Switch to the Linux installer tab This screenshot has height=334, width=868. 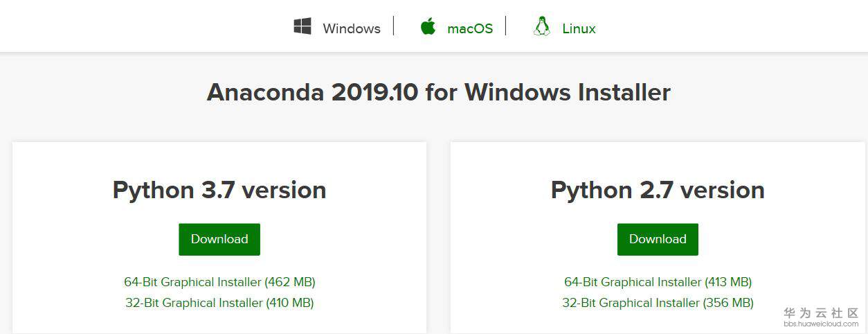pos(579,28)
